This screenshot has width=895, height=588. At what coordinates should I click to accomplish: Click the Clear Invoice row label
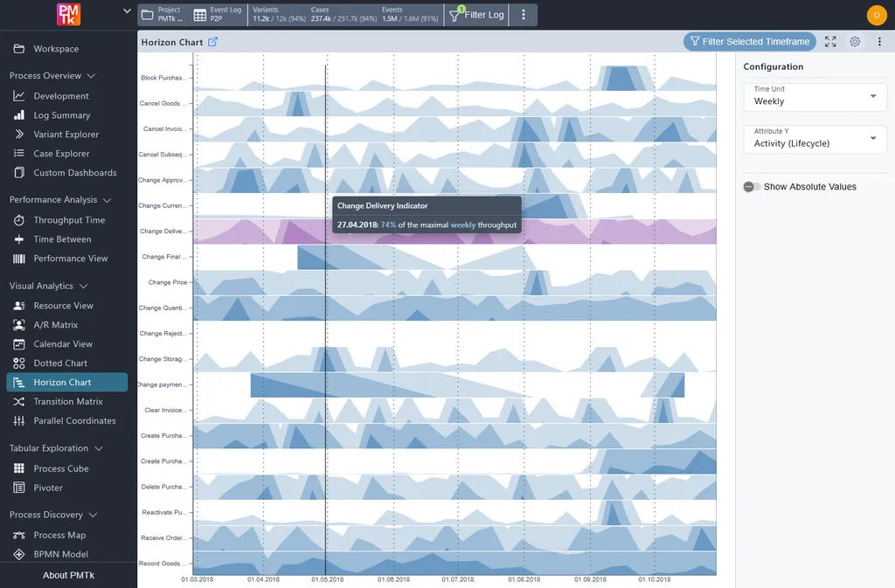(x=165, y=410)
